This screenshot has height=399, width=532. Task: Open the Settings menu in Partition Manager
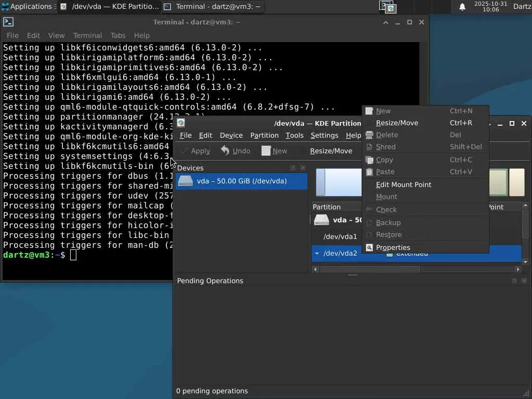tap(324, 136)
